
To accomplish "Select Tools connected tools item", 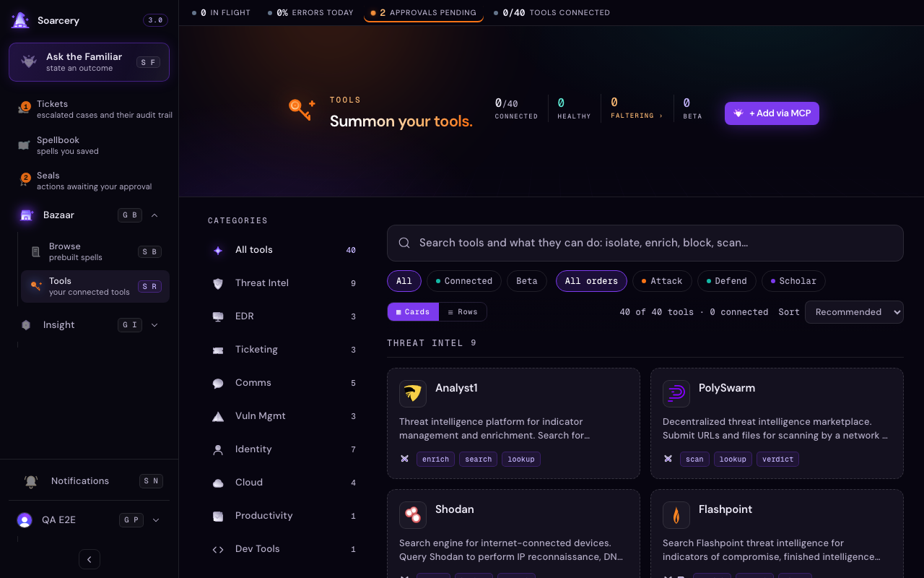I will coord(95,286).
